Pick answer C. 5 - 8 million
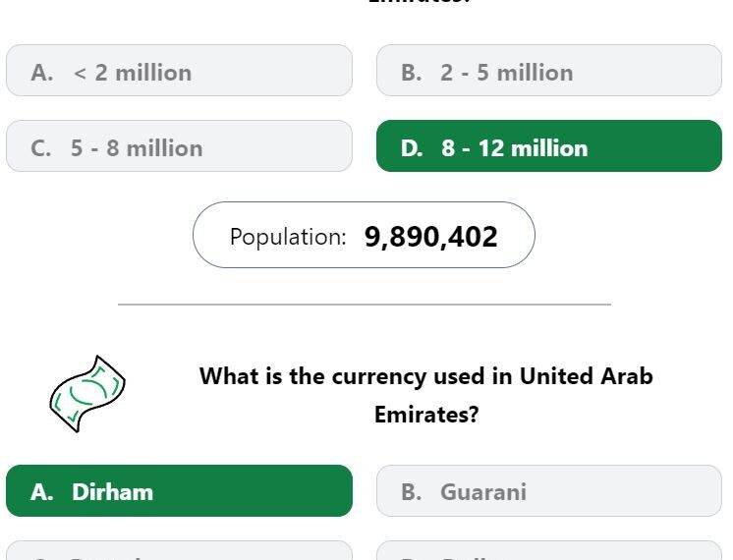733x560 pixels. click(179, 146)
